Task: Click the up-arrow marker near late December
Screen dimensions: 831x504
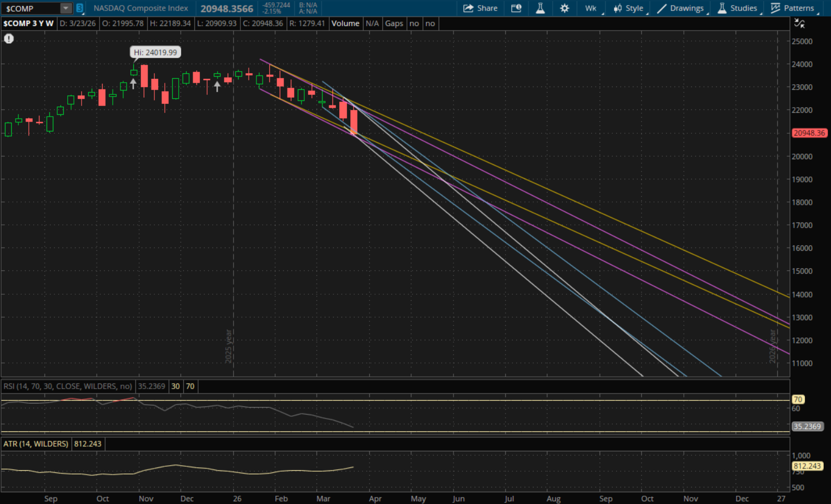Action: 217,86
